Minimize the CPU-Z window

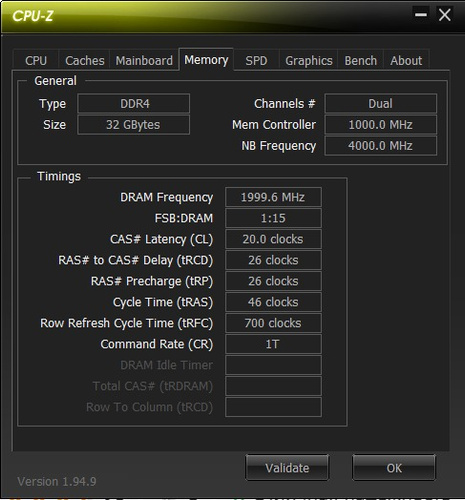coord(421,15)
